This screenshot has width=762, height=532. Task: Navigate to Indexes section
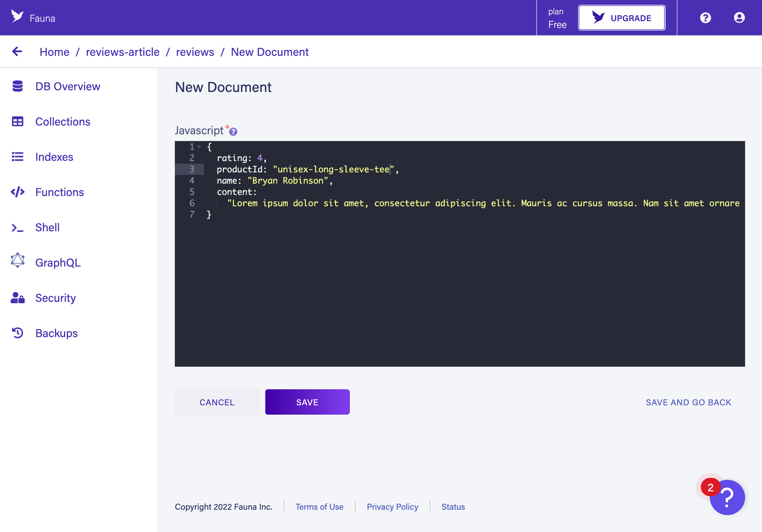click(x=54, y=156)
